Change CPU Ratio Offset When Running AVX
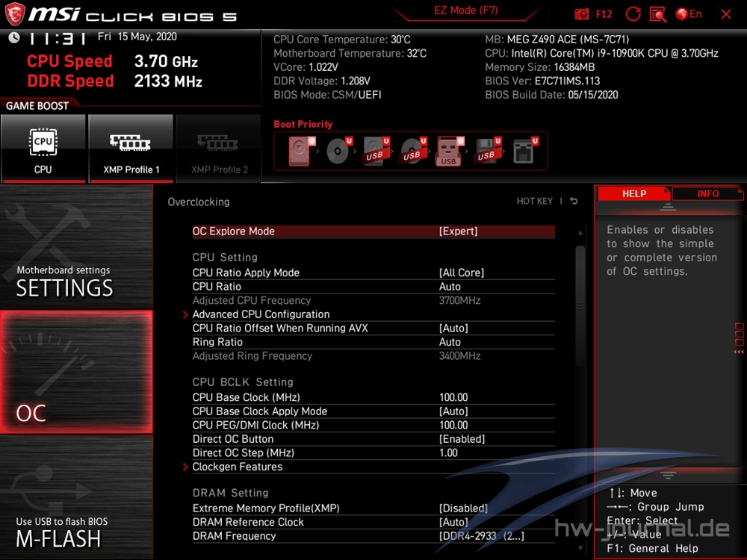747x560 pixels. pyautogui.click(x=373, y=328)
